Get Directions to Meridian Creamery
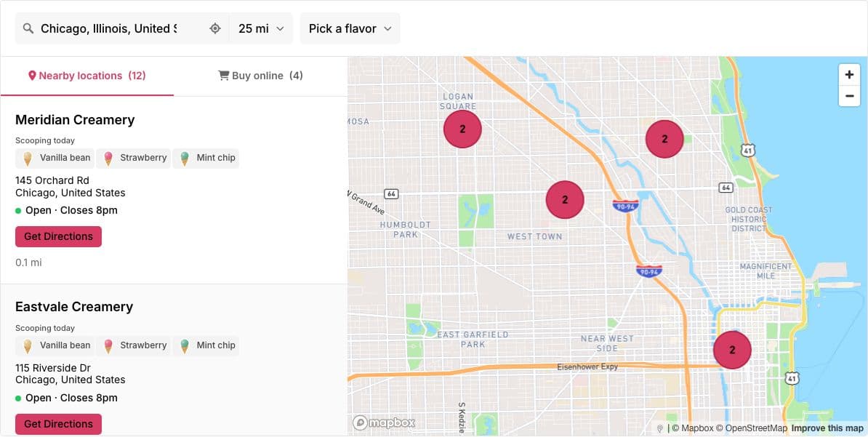This screenshot has height=437, width=868. coord(59,236)
